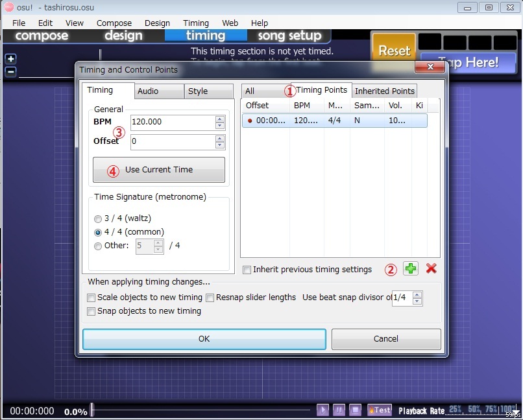This screenshot has width=523, height=420.
Task: Click the Cancel button
Action: coord(386,339)
